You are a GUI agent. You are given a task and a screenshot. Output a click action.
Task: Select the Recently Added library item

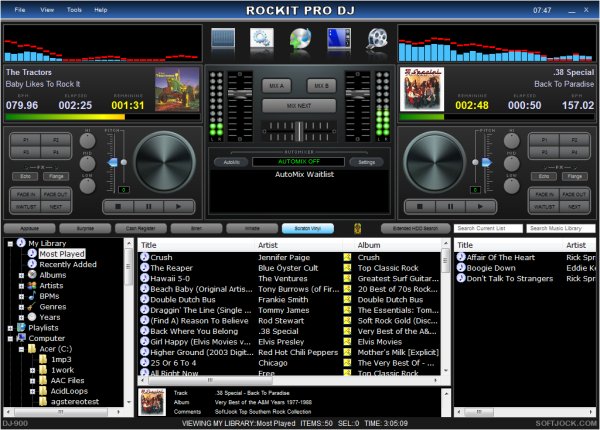click(x=68, y=264)
